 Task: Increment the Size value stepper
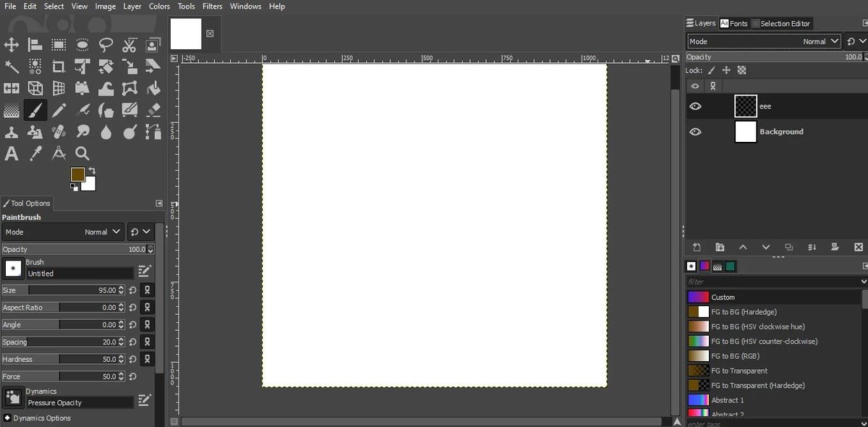pos(121,287)
